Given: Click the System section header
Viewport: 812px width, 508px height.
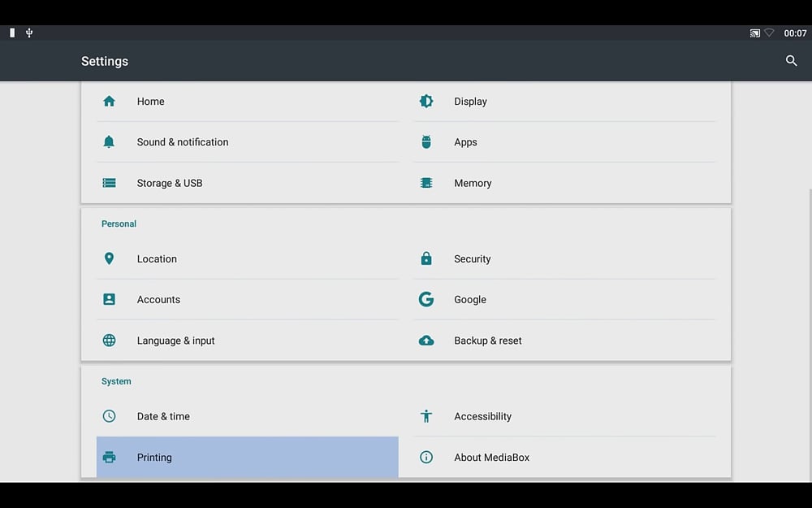Looking at the screenshot, I should click(x=116, y=381).
